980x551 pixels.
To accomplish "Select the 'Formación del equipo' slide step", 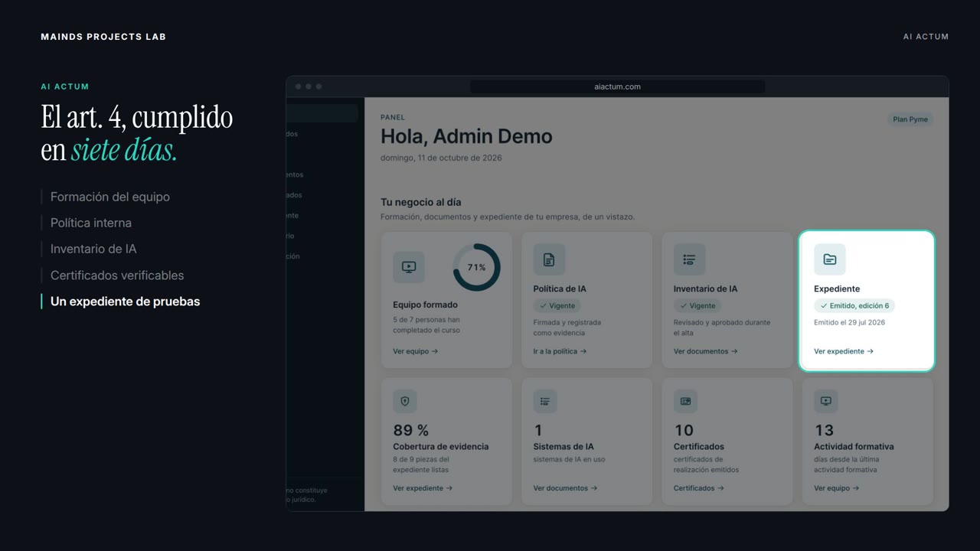I will click(x=110, y=197).
